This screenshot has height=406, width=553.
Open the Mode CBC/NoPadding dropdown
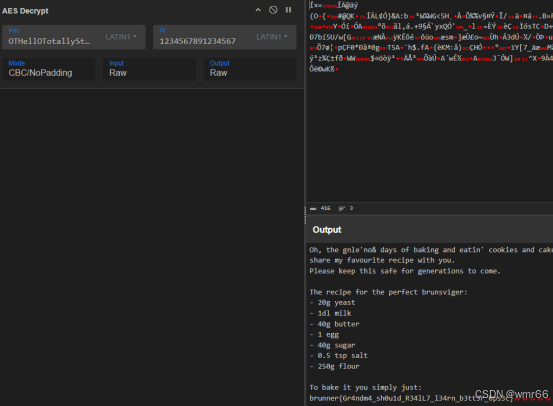[49, 69]
